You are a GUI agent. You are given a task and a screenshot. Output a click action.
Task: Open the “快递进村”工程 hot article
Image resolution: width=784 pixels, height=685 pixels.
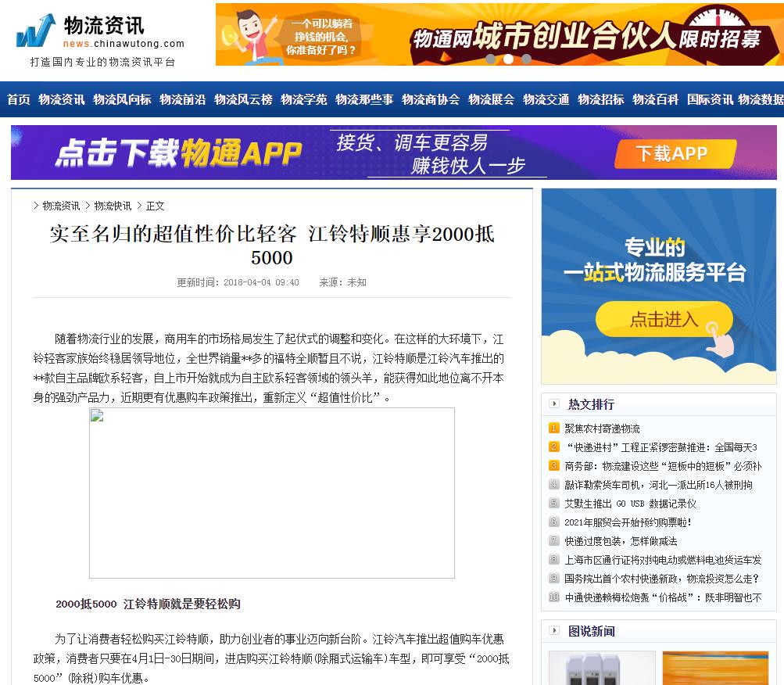click(661, 447)
